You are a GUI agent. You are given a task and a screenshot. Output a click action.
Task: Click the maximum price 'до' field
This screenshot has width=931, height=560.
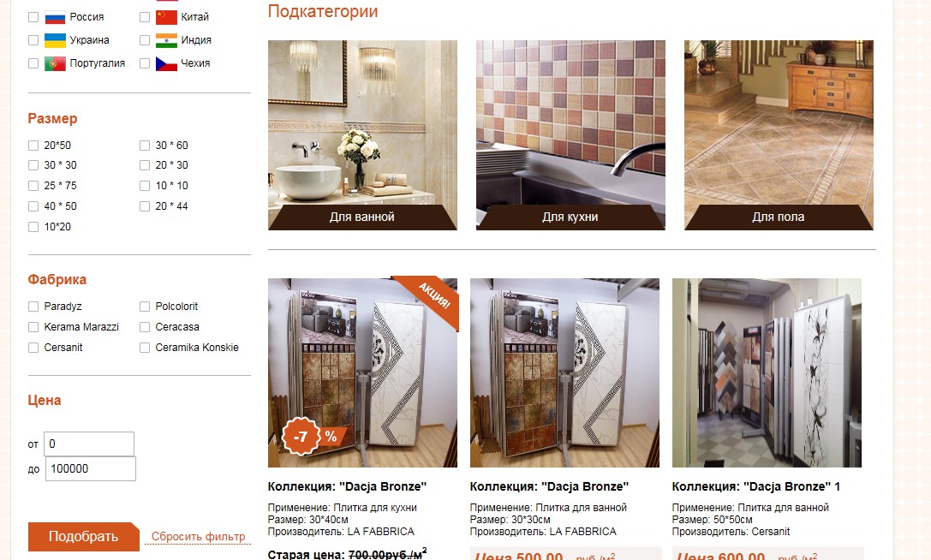click(90, 469)
